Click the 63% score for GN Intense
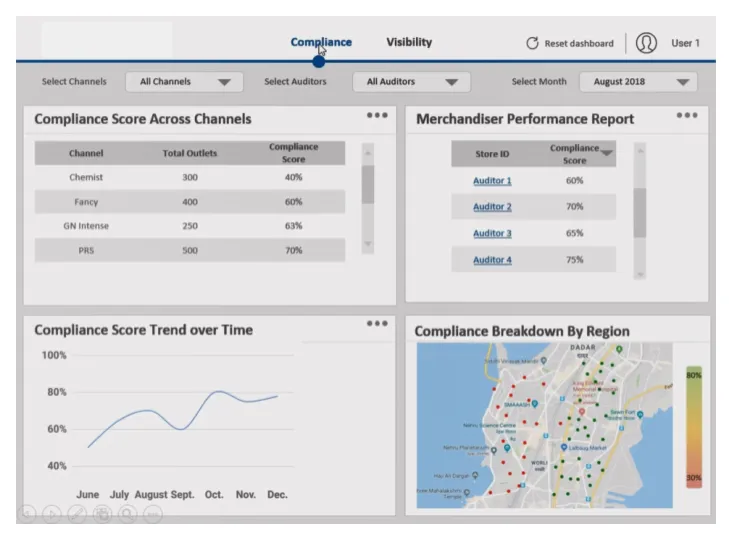The image size is (729, 540). (293, 226)
